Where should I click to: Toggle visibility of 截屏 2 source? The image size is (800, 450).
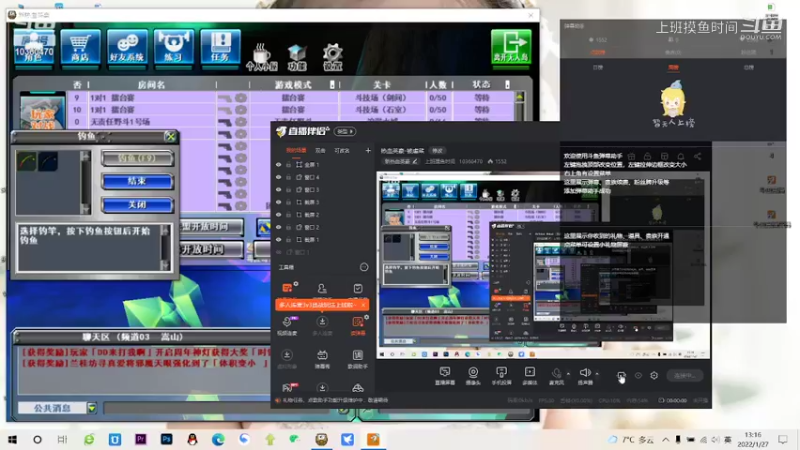[279, 215]
